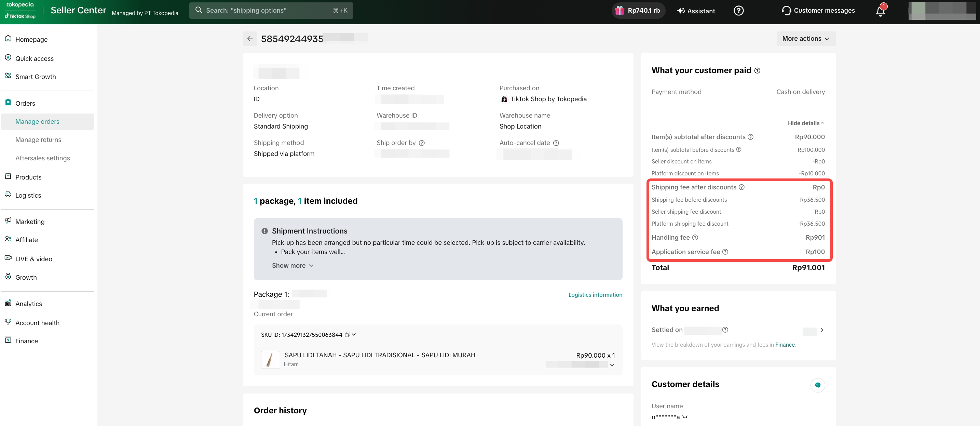
Task: Open settlement details arrow in What you earned
Action: click(822, 330)
